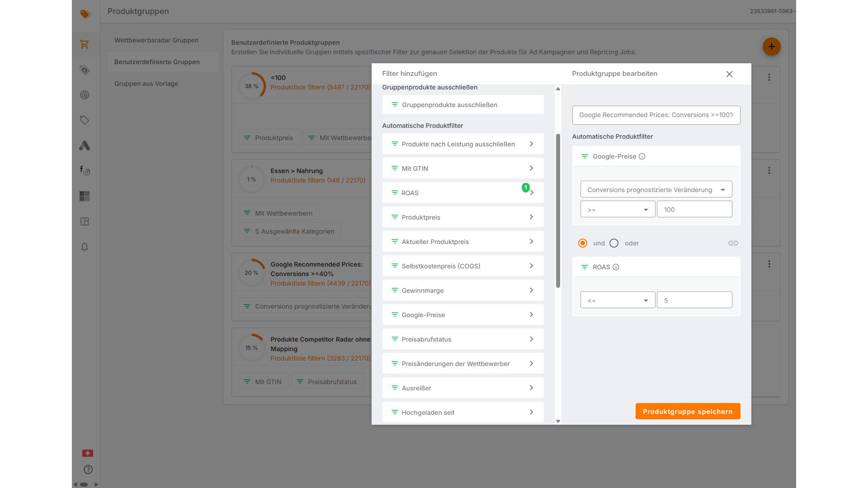Image resolution: width=868 pixels, height=488 pixels.
Task: Expand the Preisabrufstatus filter option
Action: [463, 339]
